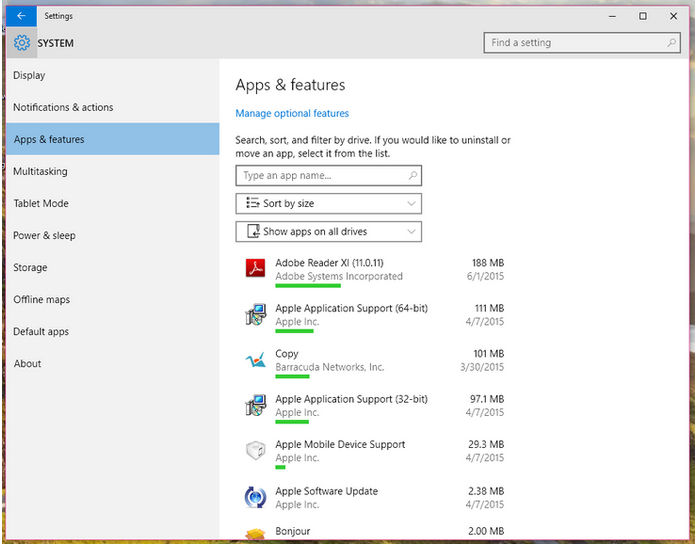Screen dimensions: 696x544
Task: Click the 111 MB size value
Action: pyautogui.click(x=489, y=308)
